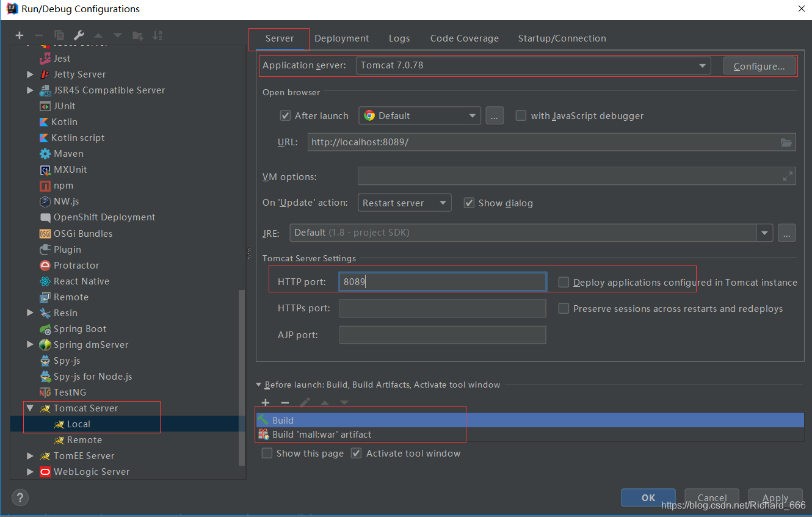Open edit defaults wrench icon
812x517 pixels.
point(79,35)
